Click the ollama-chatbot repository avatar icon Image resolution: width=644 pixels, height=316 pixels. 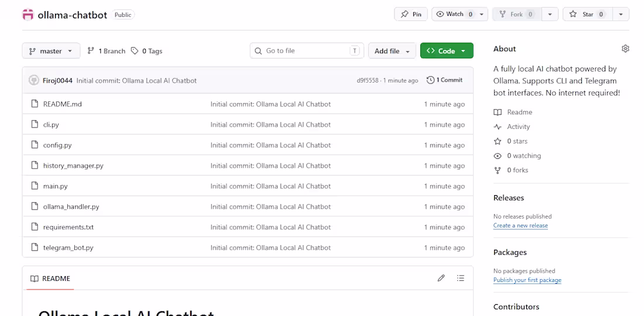pyautogui.click(x=28, y=15)
